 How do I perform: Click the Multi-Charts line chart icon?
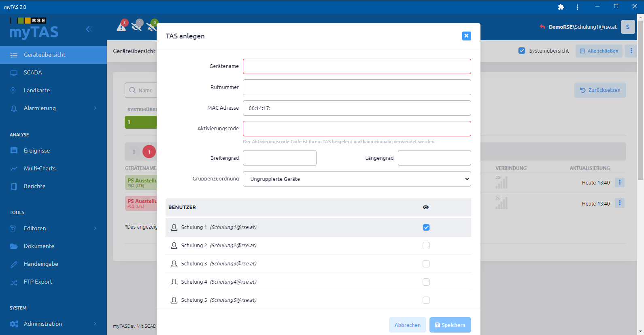pos(14,168)
